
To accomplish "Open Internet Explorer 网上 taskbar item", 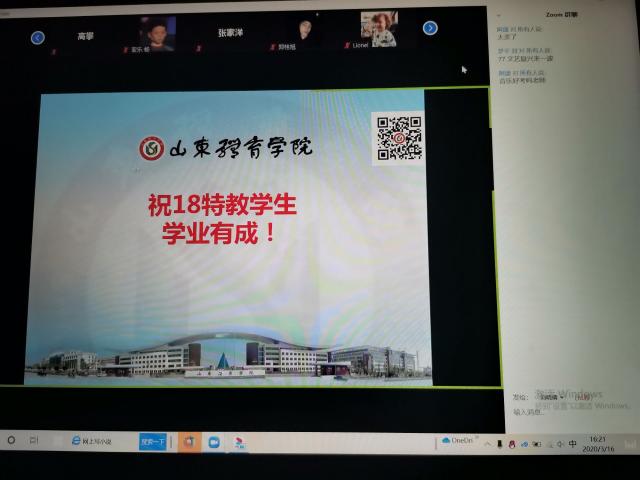I will point(91,441).
